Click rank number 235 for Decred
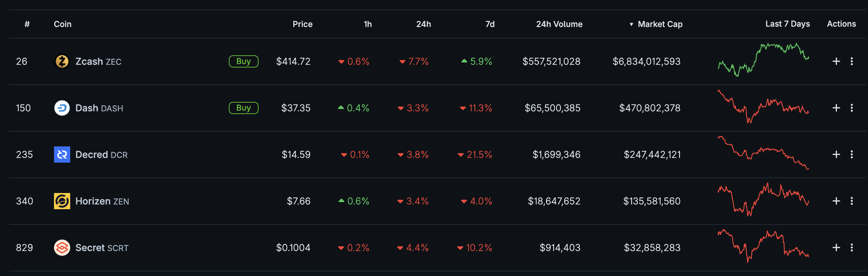 25,155
